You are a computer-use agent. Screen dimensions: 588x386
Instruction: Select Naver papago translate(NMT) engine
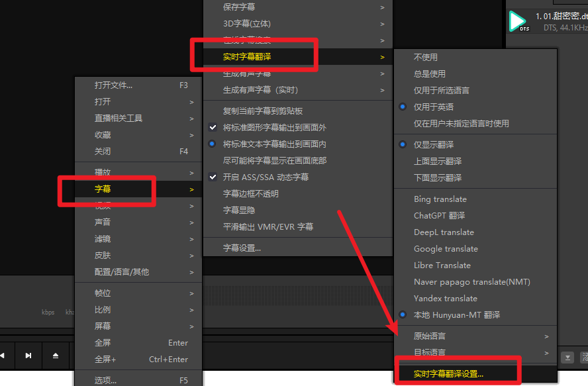475,281
